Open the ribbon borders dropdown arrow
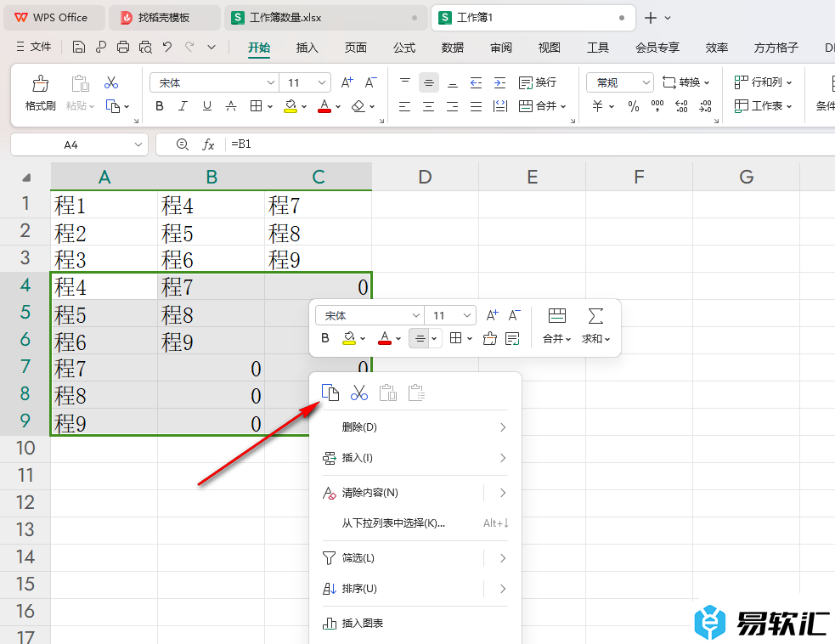The width and height of the screenshot is (835, 644). pos(270,106)
